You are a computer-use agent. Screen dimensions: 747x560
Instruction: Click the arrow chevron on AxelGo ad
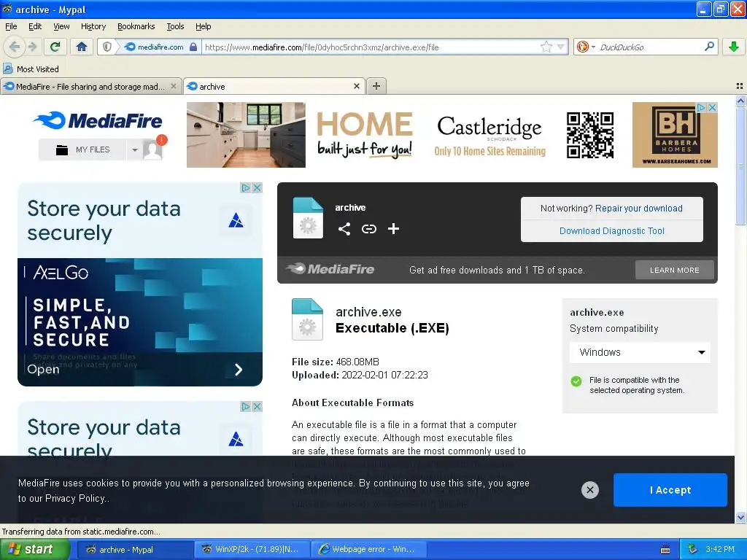[x=239, y=370]
